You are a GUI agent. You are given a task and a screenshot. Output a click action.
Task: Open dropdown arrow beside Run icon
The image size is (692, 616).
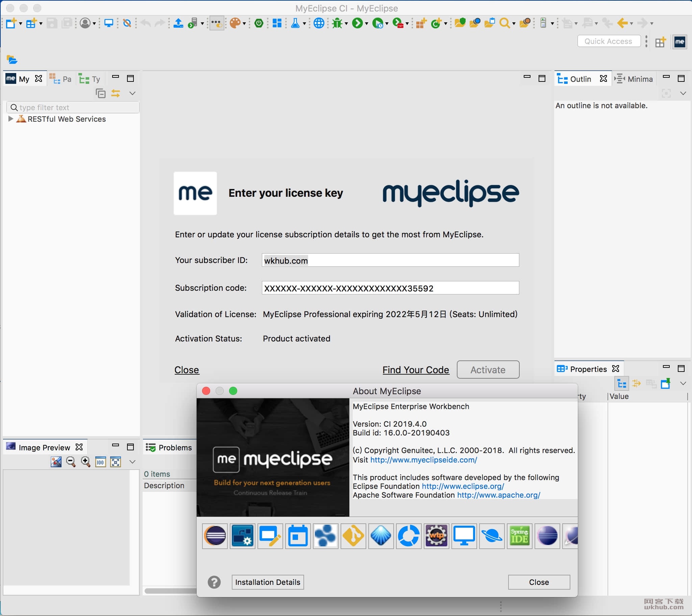click(366, 24)
